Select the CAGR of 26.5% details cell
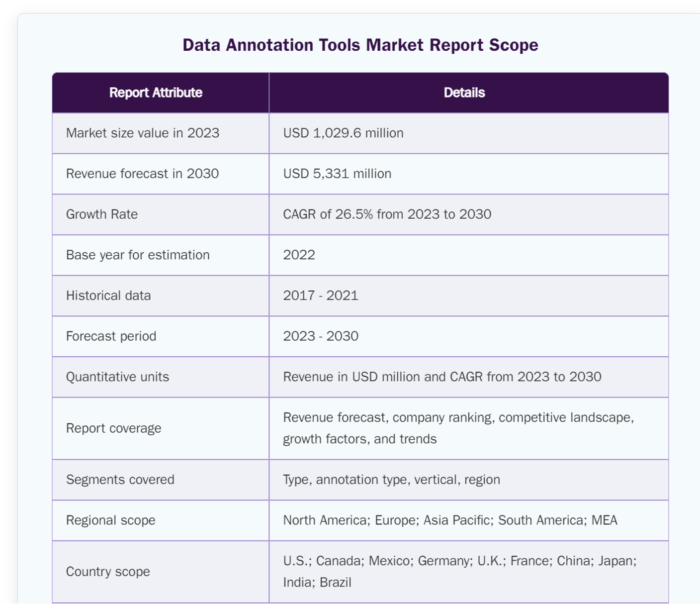This screenshot has width=700, height=604. coord(387,214)
